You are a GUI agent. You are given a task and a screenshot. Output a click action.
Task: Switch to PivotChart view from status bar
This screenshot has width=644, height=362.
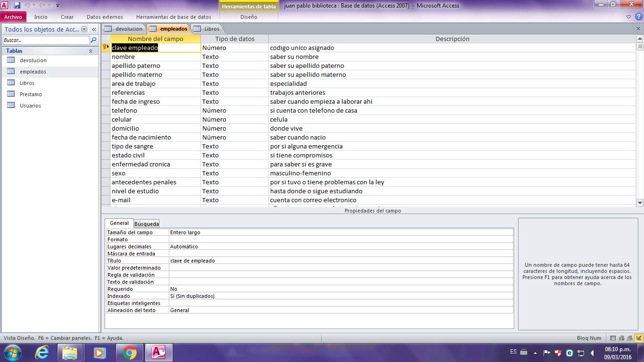630,338
